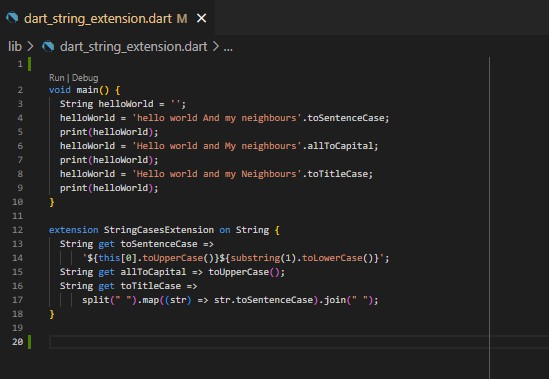Close the dart_string_extension.dart tab

[201, 18]
